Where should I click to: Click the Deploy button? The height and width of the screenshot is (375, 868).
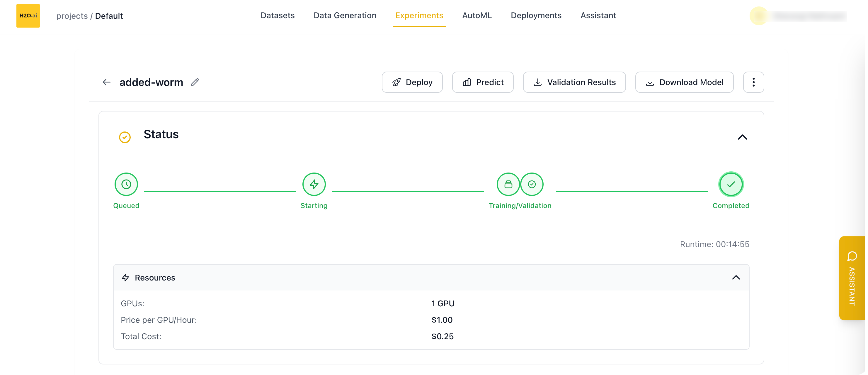[412, 82]
